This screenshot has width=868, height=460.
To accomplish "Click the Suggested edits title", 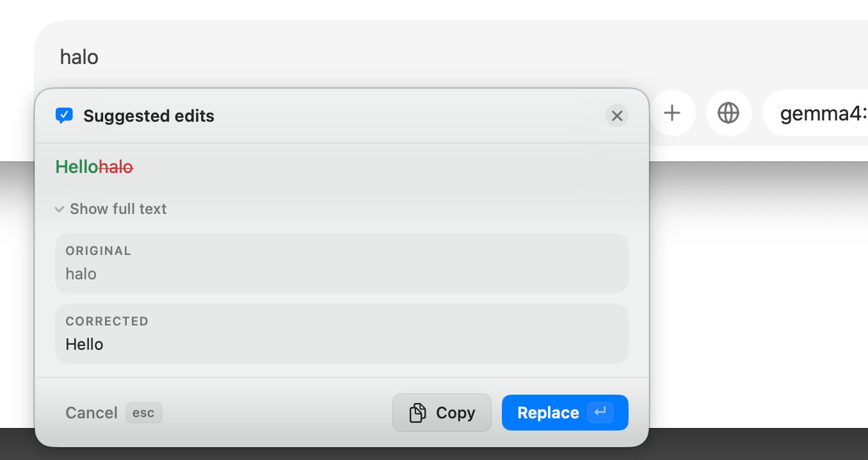I will click(x=149, y=116).
